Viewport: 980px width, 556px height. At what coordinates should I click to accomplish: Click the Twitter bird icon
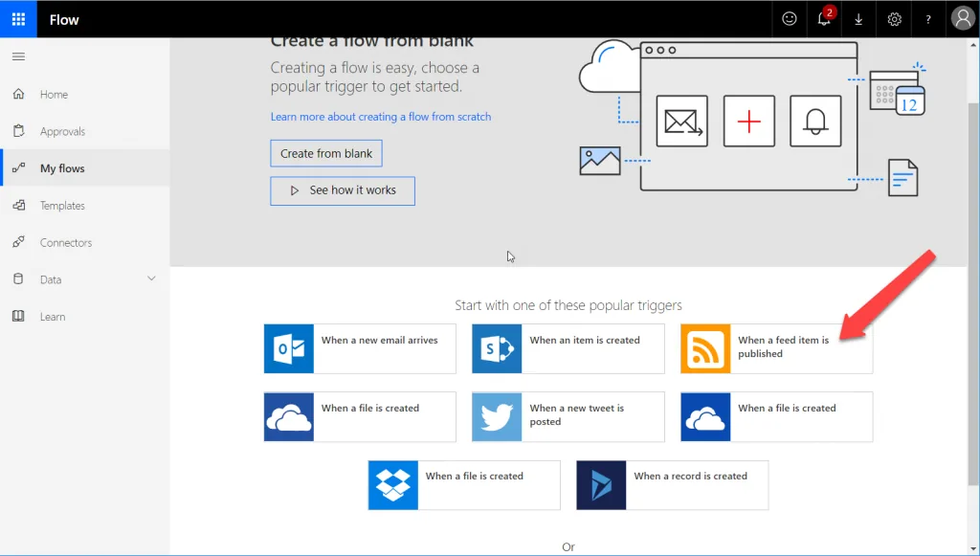point(497,416)
